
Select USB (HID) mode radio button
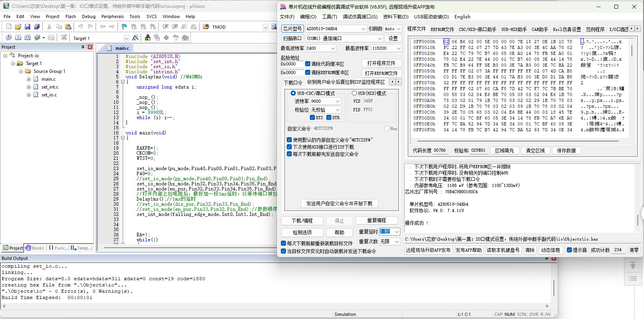coord(354,93)
